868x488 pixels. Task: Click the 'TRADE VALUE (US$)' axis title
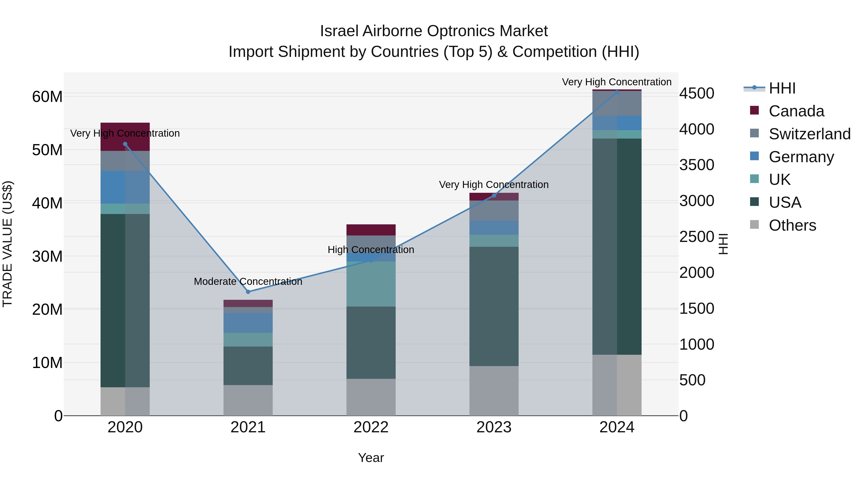pos(7,244)
